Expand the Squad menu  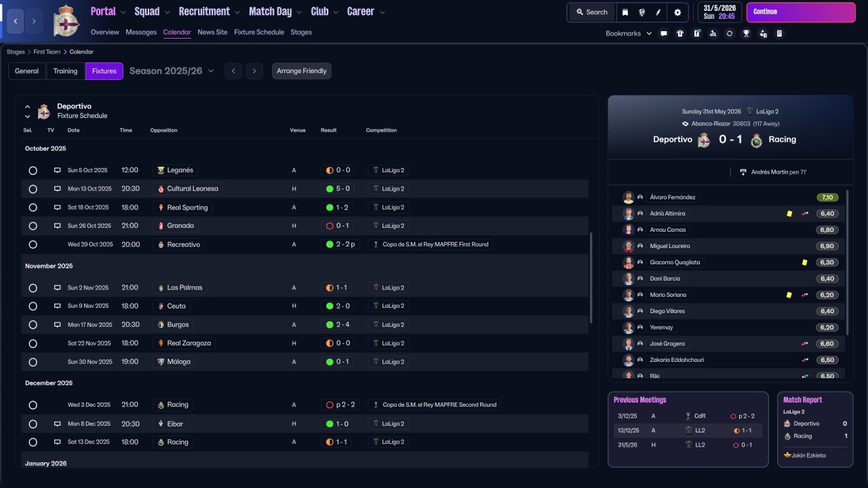point(152,12)
